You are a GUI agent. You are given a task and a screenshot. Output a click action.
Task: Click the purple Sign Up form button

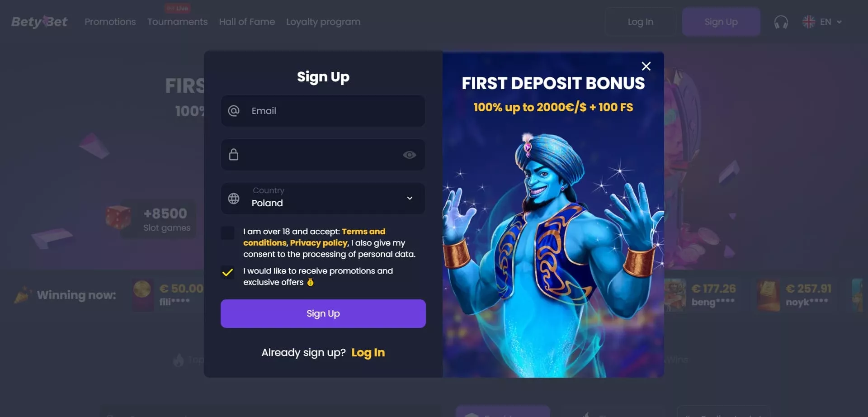[x=323, y=313]
